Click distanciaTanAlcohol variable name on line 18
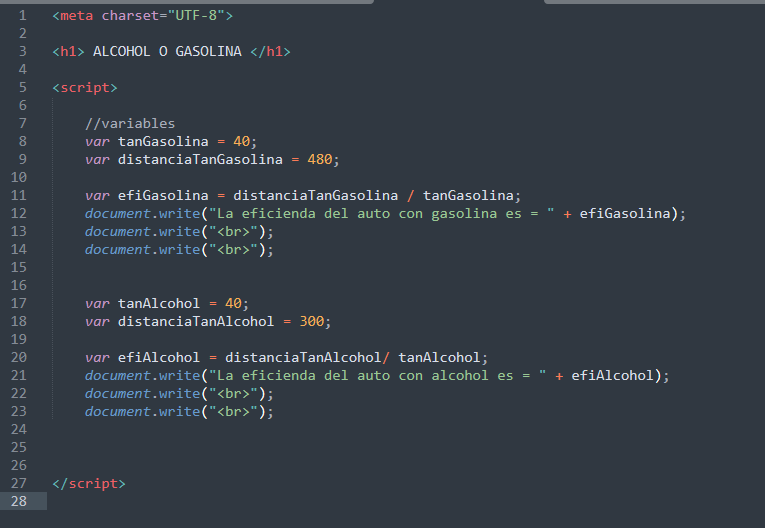The width and height of the screenshot is (765, 528). pyautogui.click(x=196, y=322)
